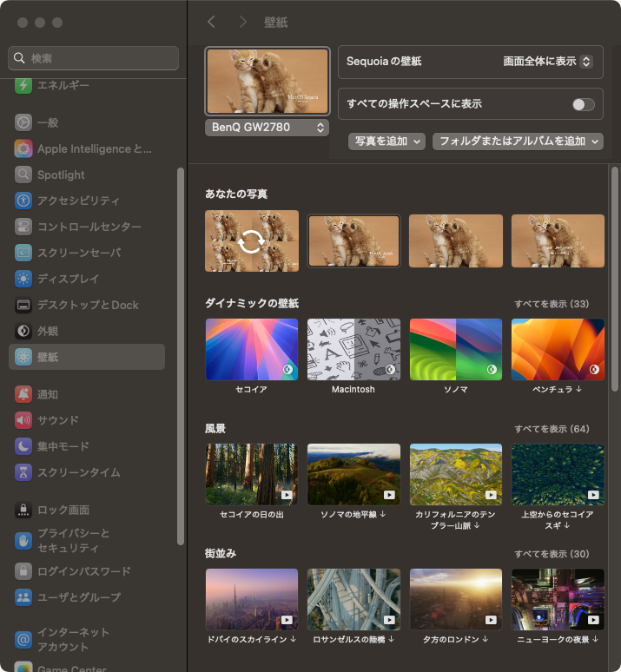Open 外観 appearance icon in sidebar
The image size is (621, 672).
click(23, 331)
